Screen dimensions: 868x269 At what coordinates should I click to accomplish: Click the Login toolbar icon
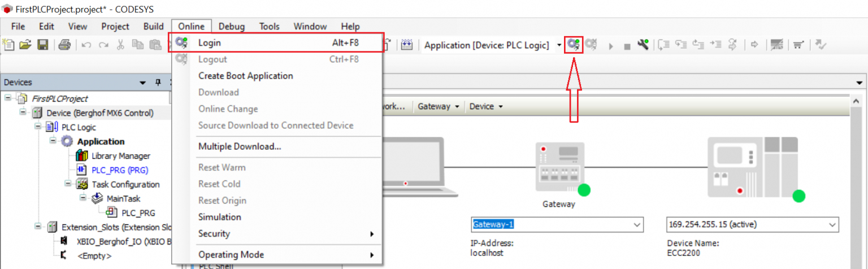point(574,45)
